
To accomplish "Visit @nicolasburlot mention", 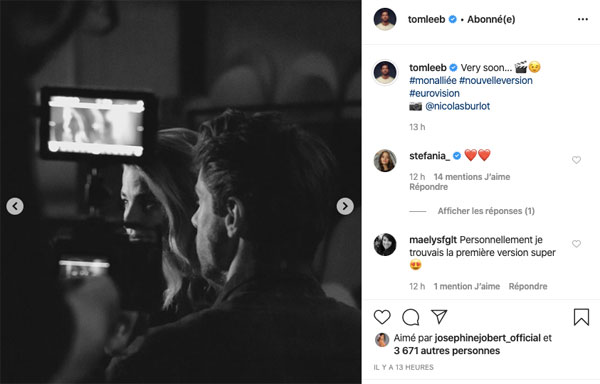I will [x=458, y=106].
